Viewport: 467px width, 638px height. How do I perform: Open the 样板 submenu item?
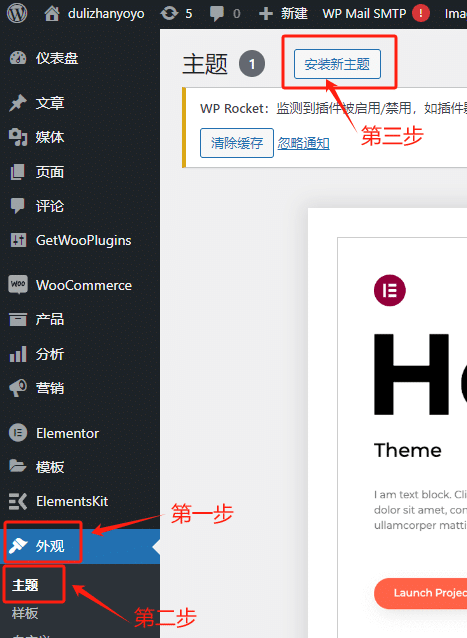point(25,613)
